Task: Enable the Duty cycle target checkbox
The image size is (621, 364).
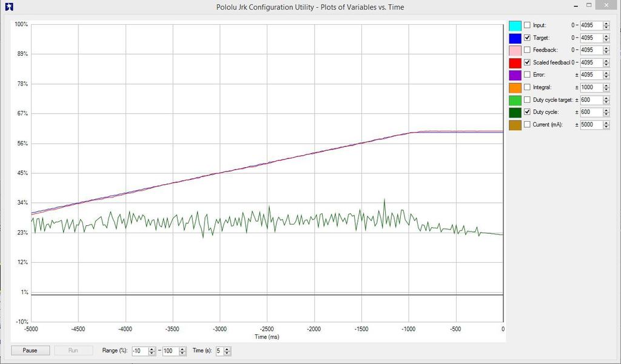Action: tap(527, 100)
